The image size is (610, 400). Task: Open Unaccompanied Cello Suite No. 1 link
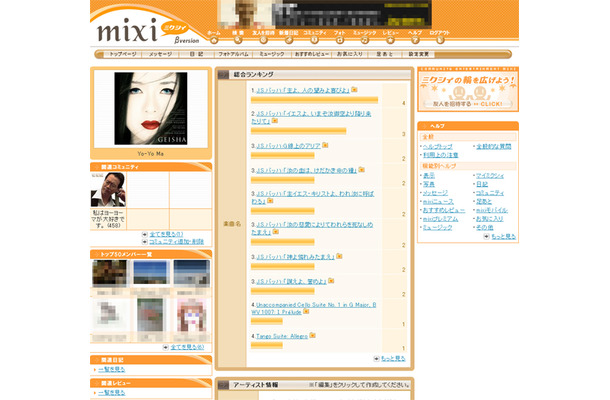pyautogui.click(x=314, y=308)
